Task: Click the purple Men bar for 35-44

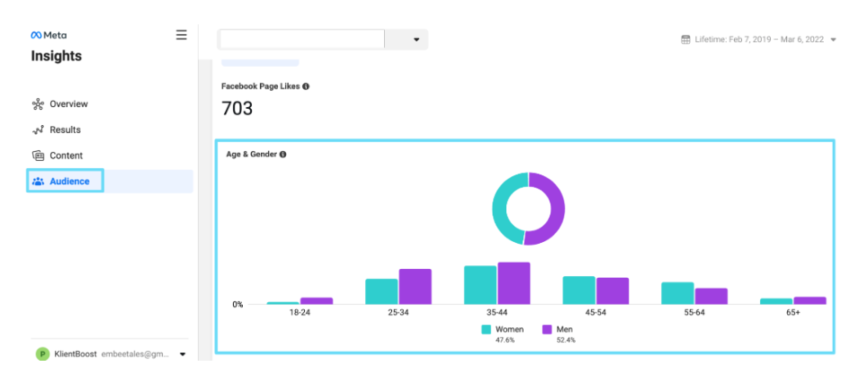Action: click(x=514, y=283)
